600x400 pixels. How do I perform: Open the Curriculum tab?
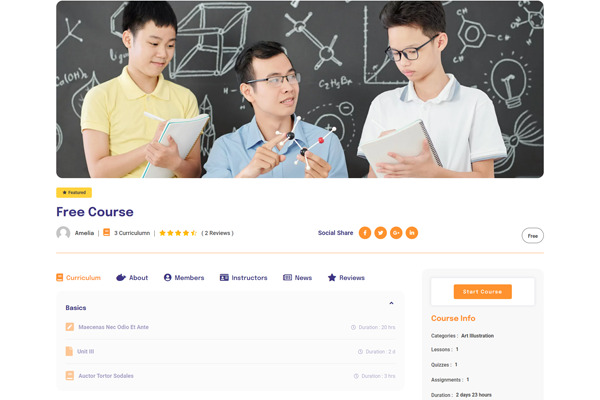pyautogui.click(x=79, y=278)
